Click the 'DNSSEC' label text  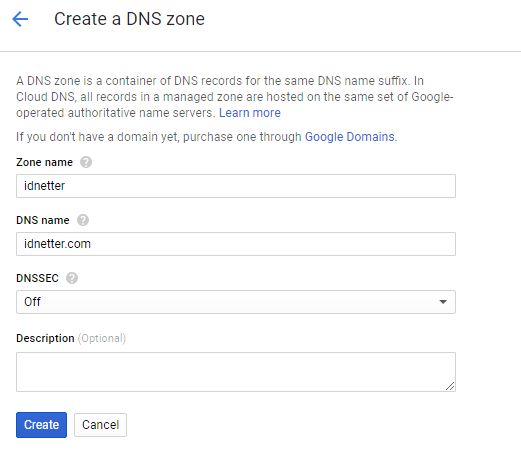click(x=37, y=278)
